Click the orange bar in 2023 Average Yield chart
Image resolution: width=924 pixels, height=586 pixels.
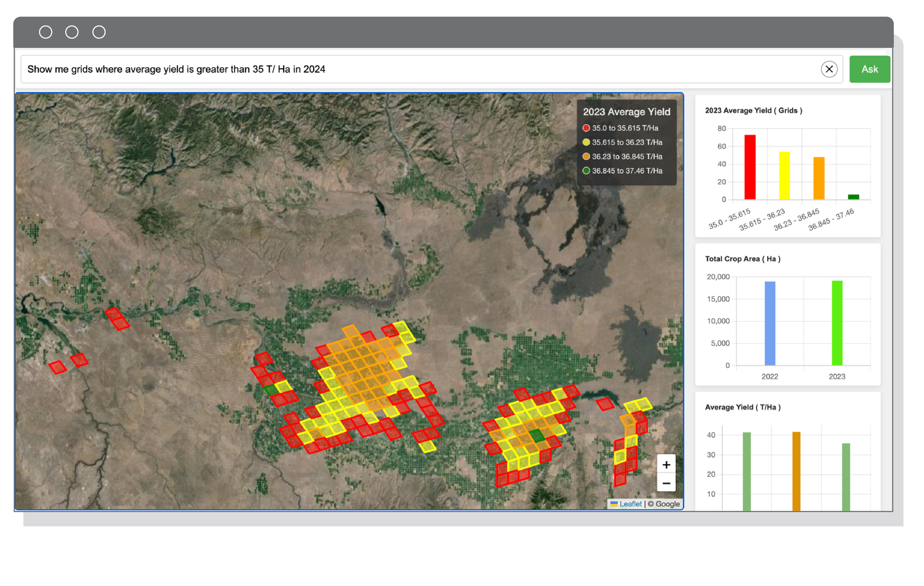(819, 178)
